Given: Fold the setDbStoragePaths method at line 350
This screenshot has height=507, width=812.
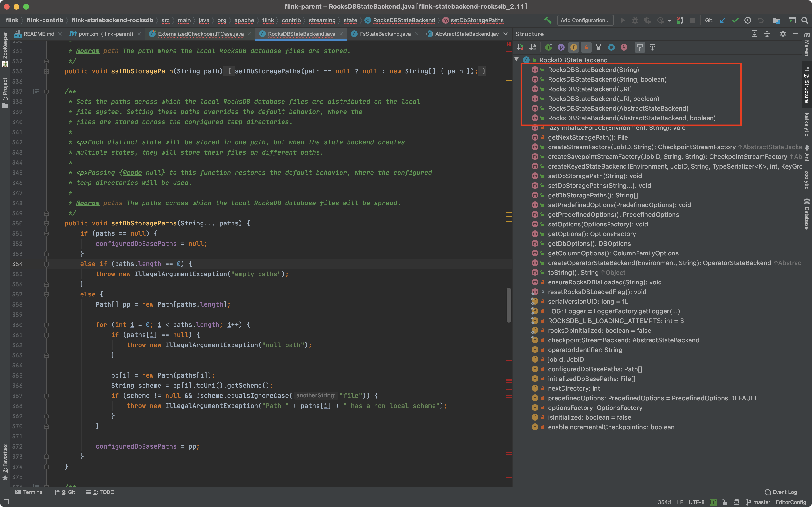Looking at the screenshot, I should (46, 223).
